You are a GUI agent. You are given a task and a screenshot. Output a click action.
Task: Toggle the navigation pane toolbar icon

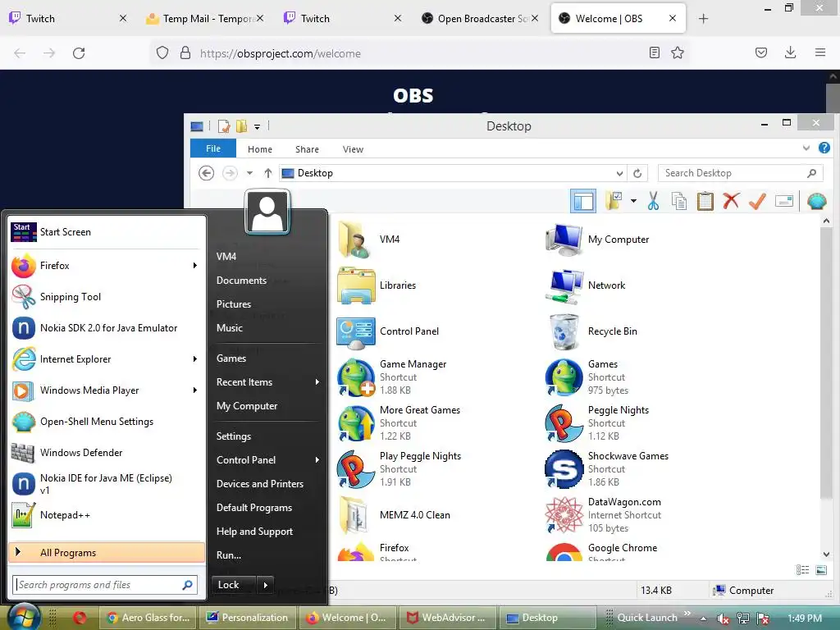coord(583,202)
